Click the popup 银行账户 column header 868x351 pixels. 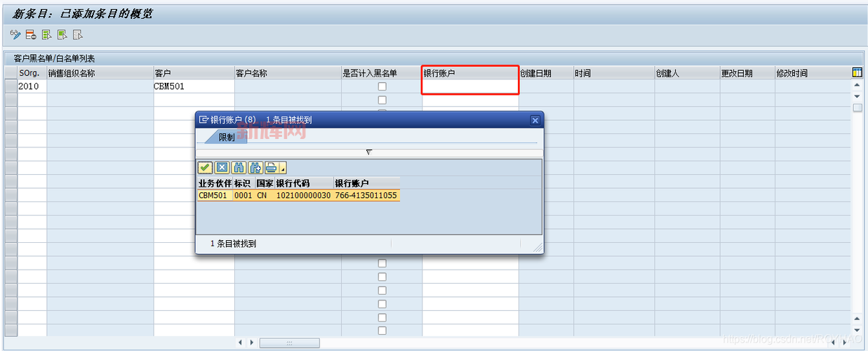pyautogui.click(x=366, y=183)
